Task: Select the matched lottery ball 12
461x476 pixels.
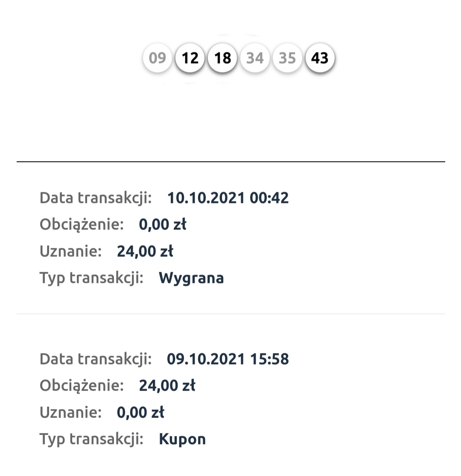Action: pyautogui.click(x=190, y=58)
